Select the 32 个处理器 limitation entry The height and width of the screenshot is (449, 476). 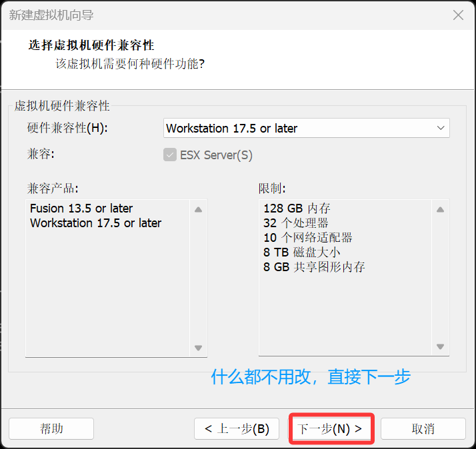click(296, 223)
